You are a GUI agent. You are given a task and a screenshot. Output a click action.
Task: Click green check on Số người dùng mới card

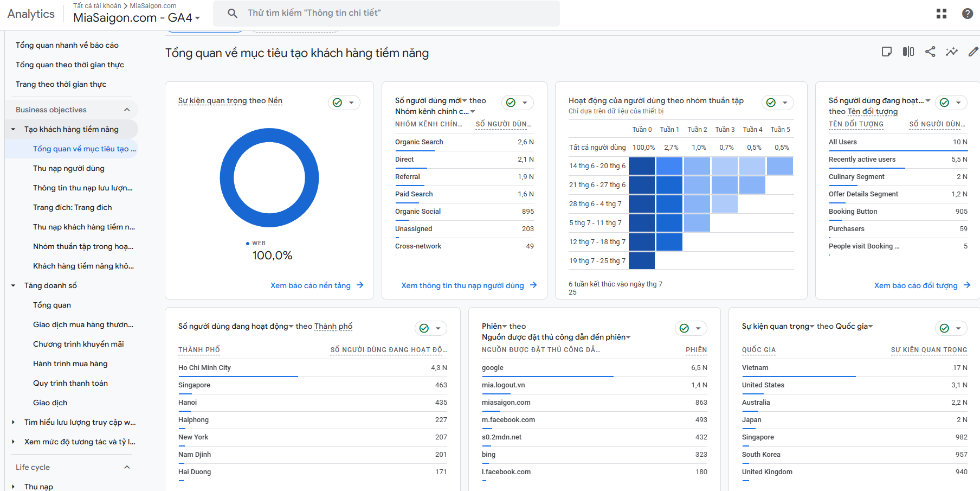[511, 103]
